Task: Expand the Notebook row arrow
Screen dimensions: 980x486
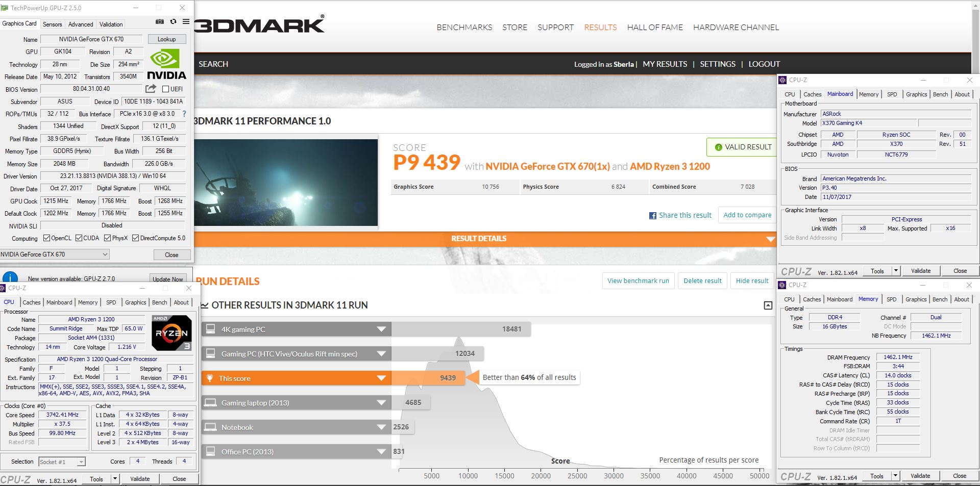Action: (381, 427)
